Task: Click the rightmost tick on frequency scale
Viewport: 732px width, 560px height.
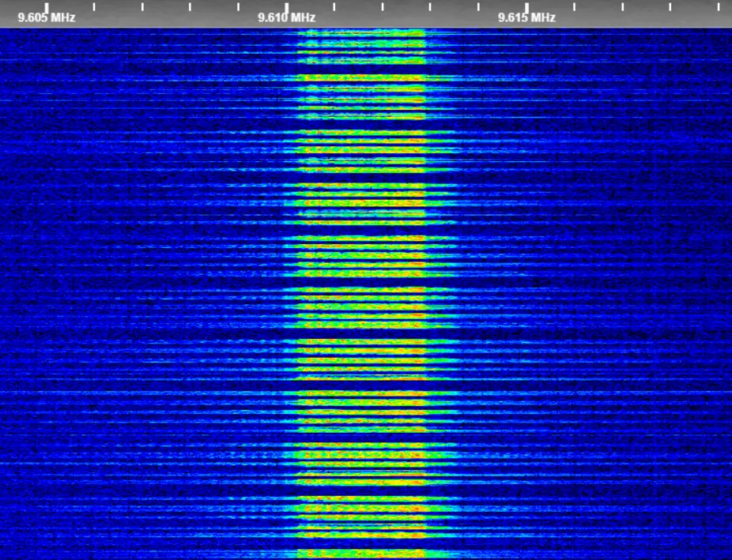Action: pyautogui.click(x=719, y=6)
